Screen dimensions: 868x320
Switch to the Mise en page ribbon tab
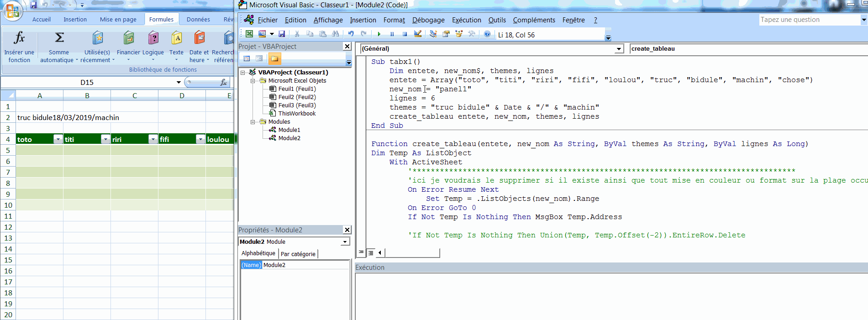click(x=118, y=19)
